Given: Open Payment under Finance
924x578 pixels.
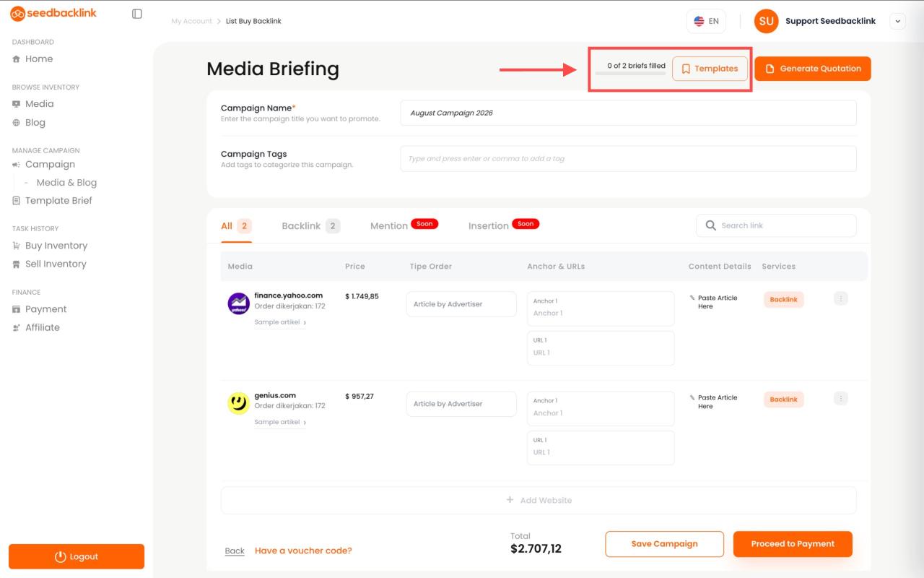Looking at the screenshot, I should tap(40, 309).
